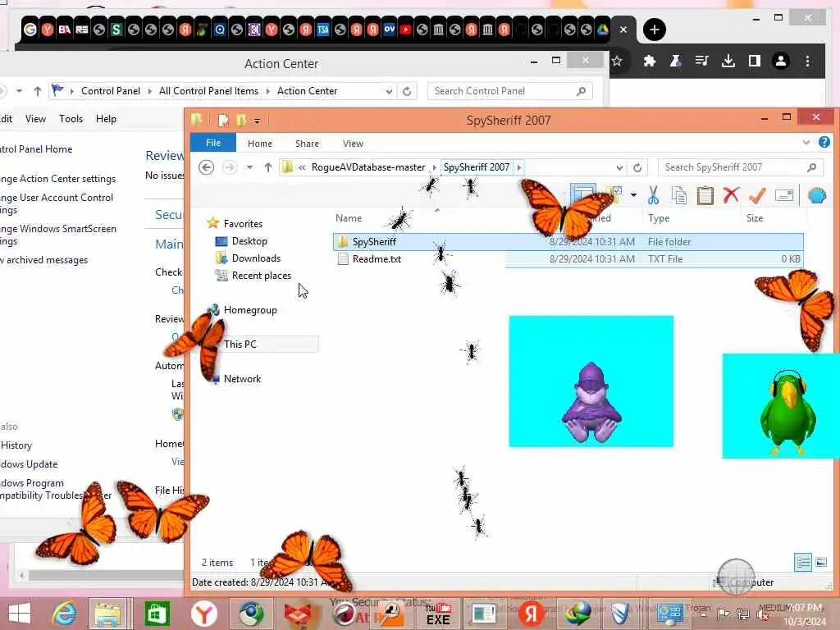Open Control Panel Home link
This screenshot has width=840, height=630.
(x=36, y=149)
